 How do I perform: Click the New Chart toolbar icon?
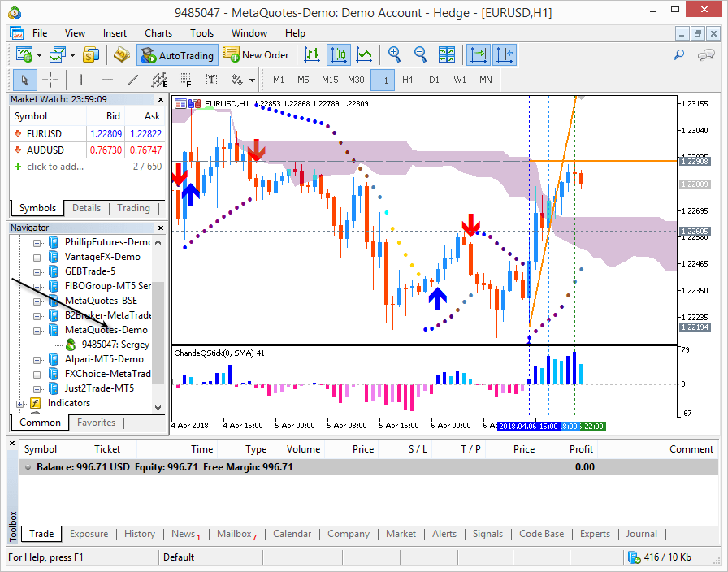[x=24, y=55]
